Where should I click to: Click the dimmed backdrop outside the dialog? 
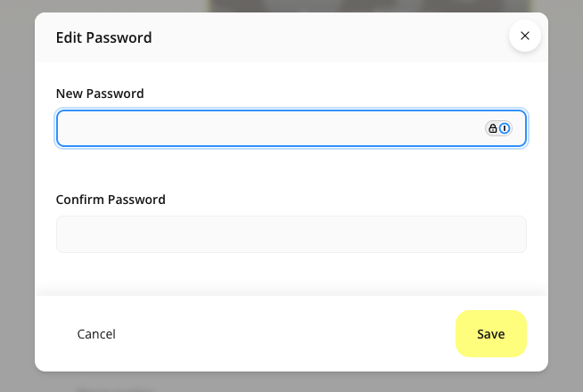pyautogui.click(x=16, y=196)
